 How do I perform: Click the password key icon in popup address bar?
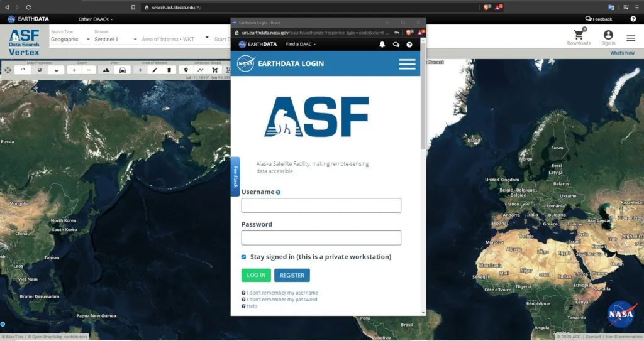(x=397, y=33)
